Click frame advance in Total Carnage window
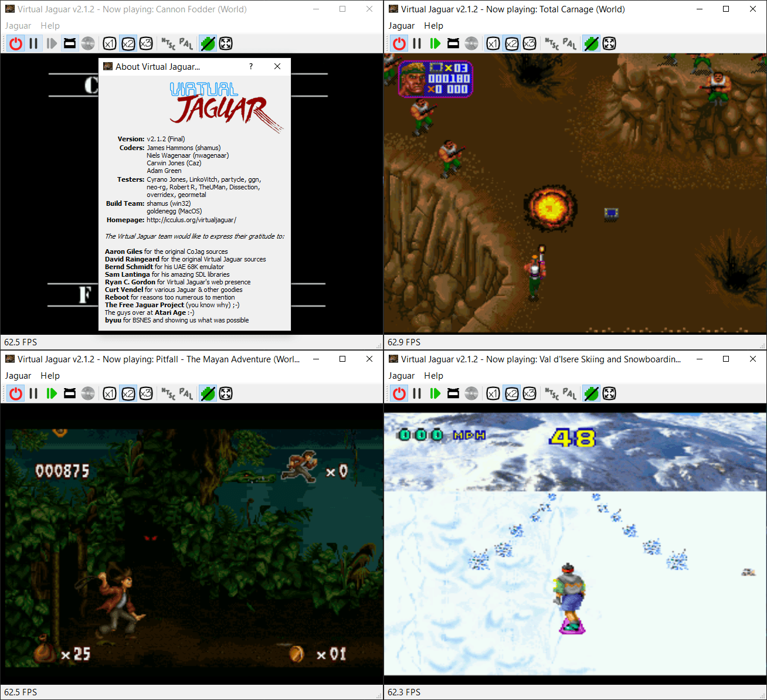Viewport: 767px width, 700px height. click(435, 43)
